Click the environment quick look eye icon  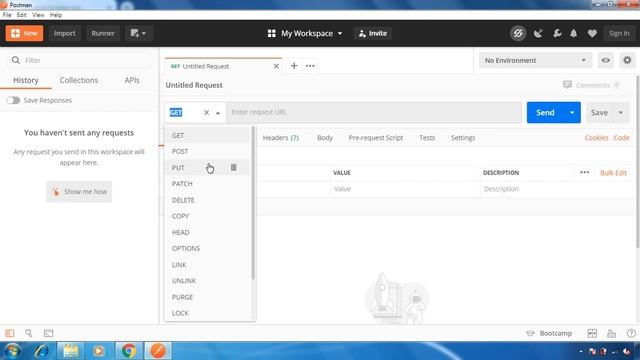coord(606,60)
